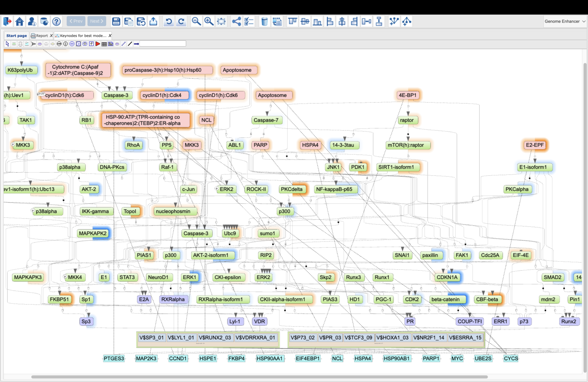Viewport: 588px width, 382px height.
Task: Select the E2-EPF node
Action: pyautogui.click(x=535, y=145)
